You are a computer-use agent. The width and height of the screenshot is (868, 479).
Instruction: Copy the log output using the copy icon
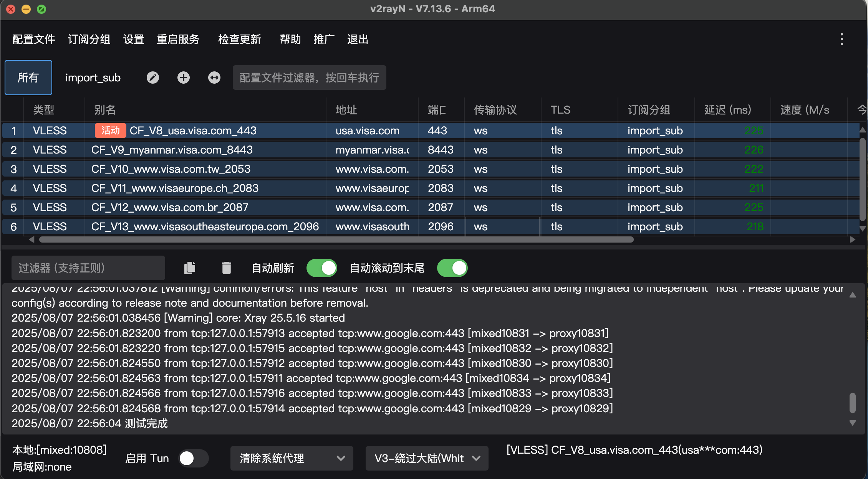[x=190, y=268]
